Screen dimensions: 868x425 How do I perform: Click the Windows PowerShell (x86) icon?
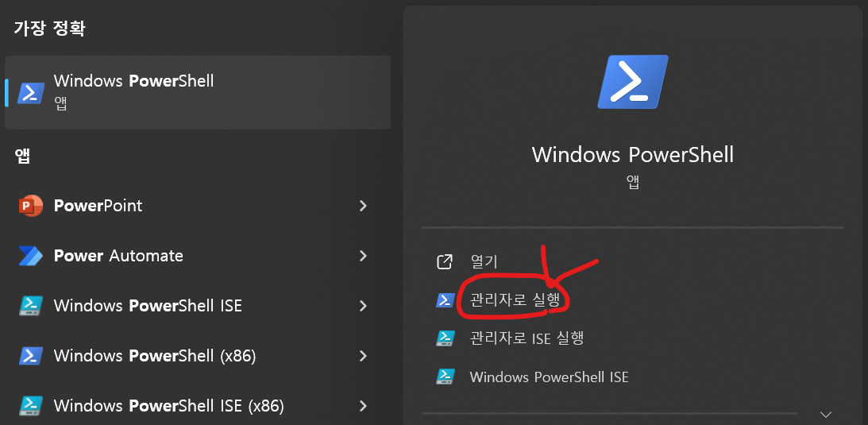click(x=31, y=356)
